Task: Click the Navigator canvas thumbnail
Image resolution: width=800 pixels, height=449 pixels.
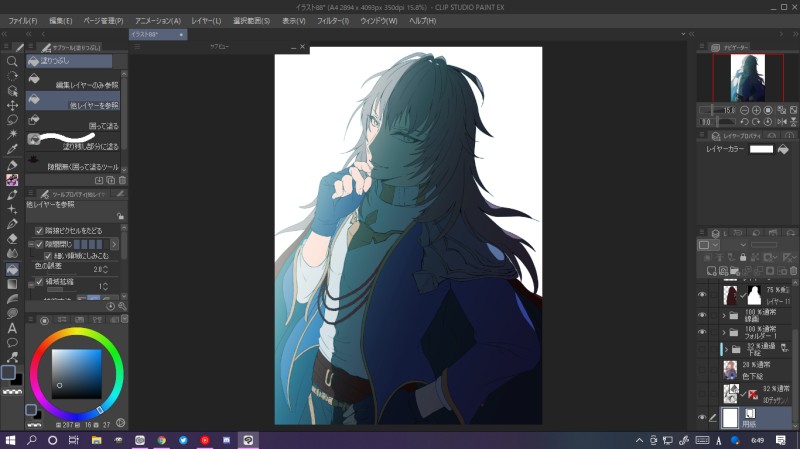Action: tap(747, 78)
